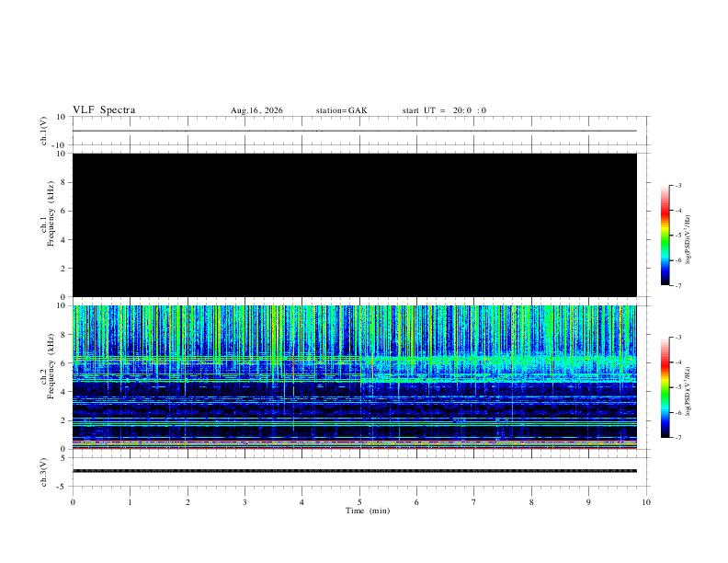
Task: Click the ch.1(V) waveform trace
Action: coord(355,131)
